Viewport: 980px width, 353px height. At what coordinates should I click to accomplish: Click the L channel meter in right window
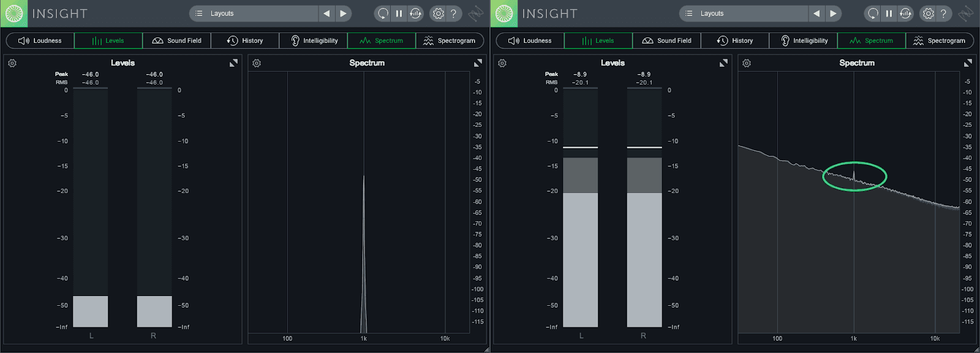coord(581,208)
